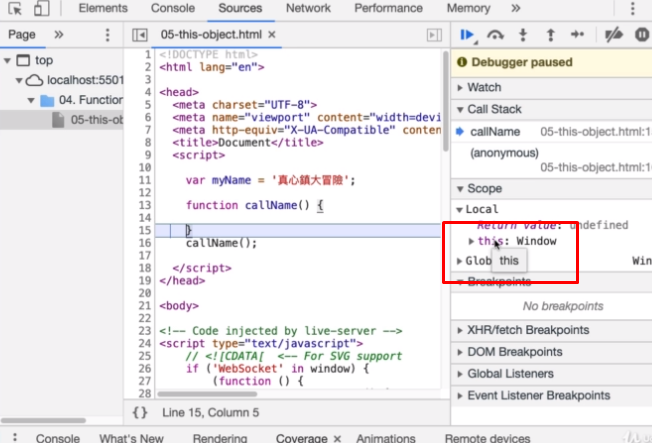Show more navigator panes chevron next to Page

(59, 35)
